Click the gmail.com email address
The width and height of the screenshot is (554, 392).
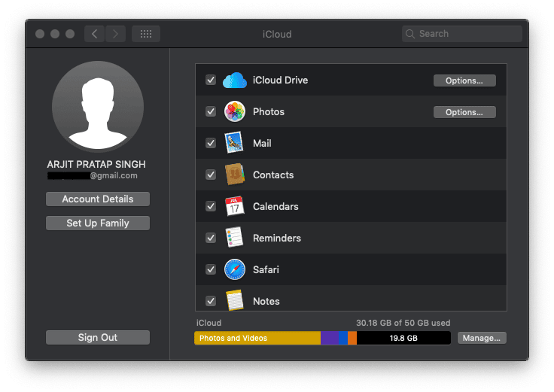[x=93, y=175]
